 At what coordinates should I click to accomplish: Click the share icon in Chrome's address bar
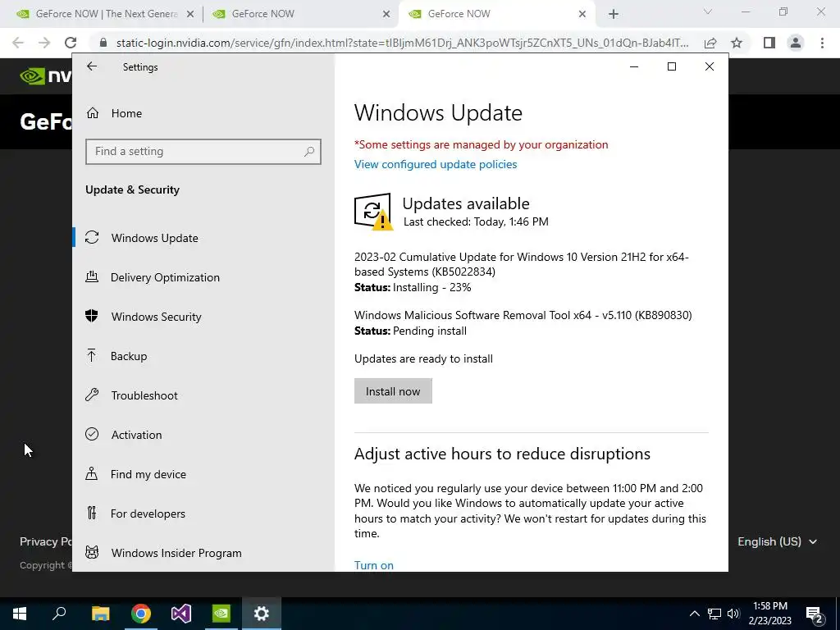710,43
